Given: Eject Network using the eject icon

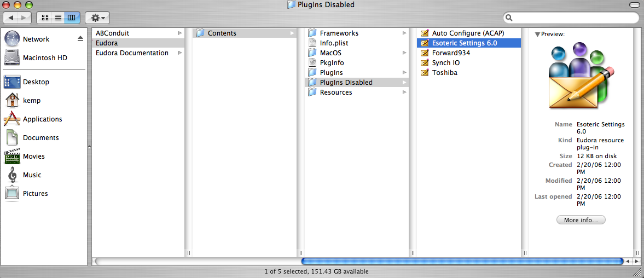Looking at the screenshot, I should (80, 39).
